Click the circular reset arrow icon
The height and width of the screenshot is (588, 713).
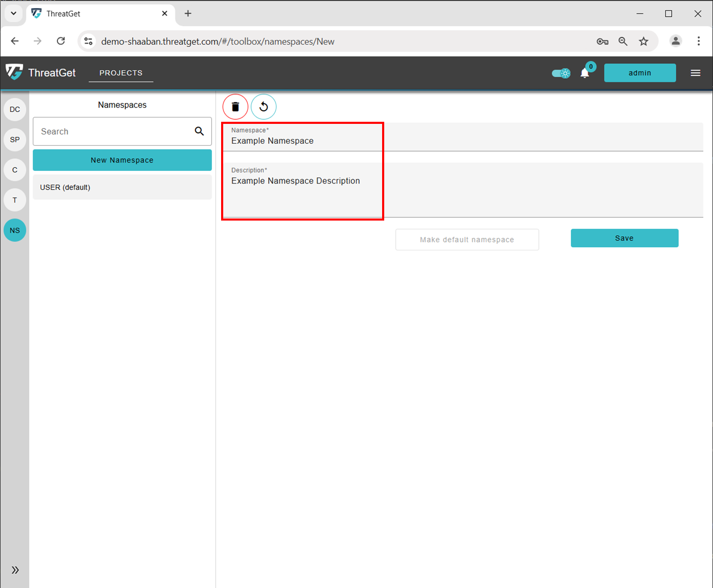click(263, 107)
